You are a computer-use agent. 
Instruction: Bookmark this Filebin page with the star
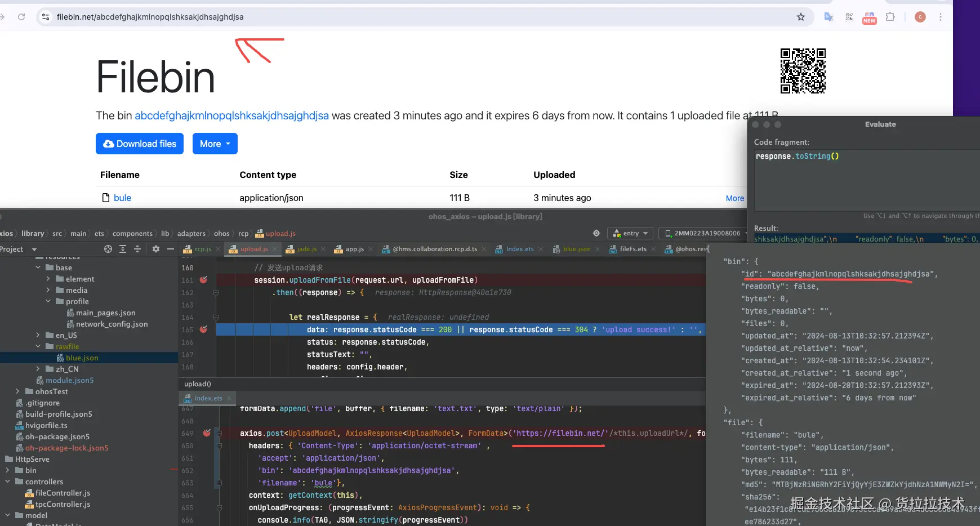tap(801, 17)
